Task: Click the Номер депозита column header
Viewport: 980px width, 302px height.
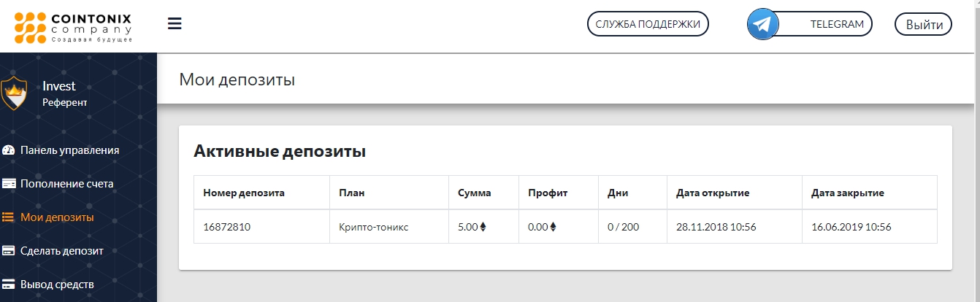Action: pos(244,193)
